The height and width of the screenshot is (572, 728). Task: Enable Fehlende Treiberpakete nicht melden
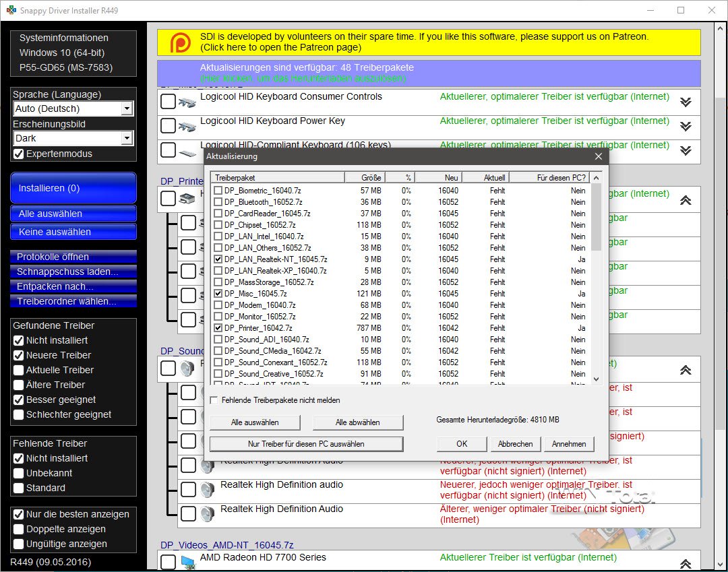[x=215, y=400]
